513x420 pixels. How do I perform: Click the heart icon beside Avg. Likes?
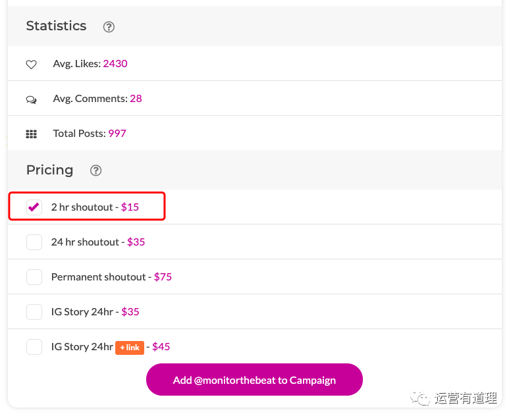pyautogui.click(x=31, y=65)
